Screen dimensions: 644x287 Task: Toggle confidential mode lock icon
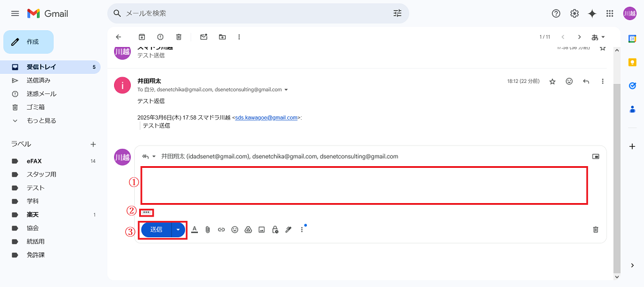[x=275, y=229]
